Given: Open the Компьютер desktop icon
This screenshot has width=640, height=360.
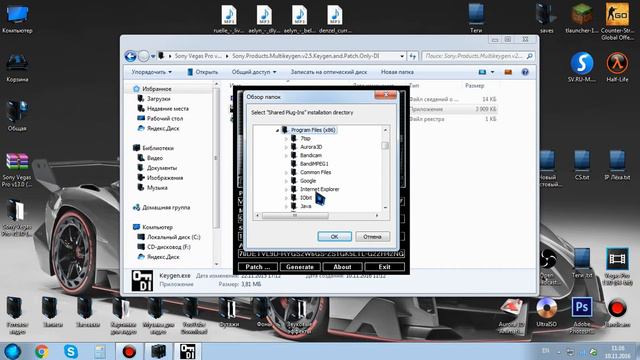Looking at the screenshot, I should click(17, 19).
